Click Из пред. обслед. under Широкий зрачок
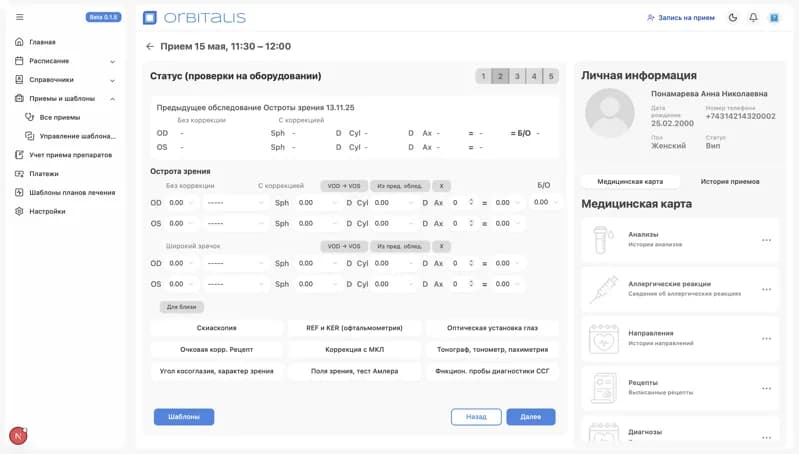The image size is (799, 454). pos(400,246)
